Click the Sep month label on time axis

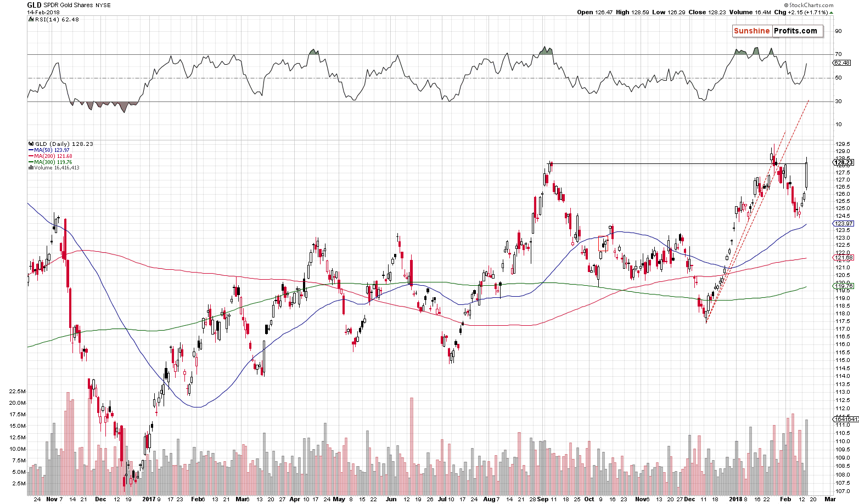click(x=543, y=500)
